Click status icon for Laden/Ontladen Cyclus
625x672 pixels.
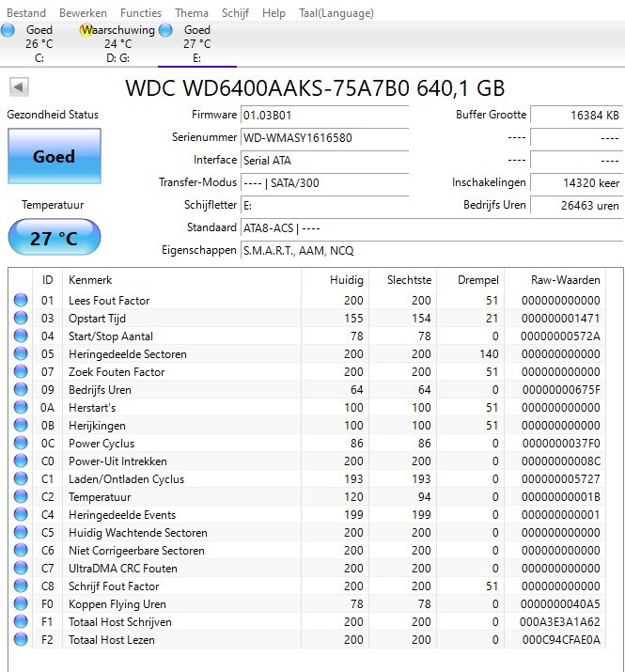coord(21,478)
